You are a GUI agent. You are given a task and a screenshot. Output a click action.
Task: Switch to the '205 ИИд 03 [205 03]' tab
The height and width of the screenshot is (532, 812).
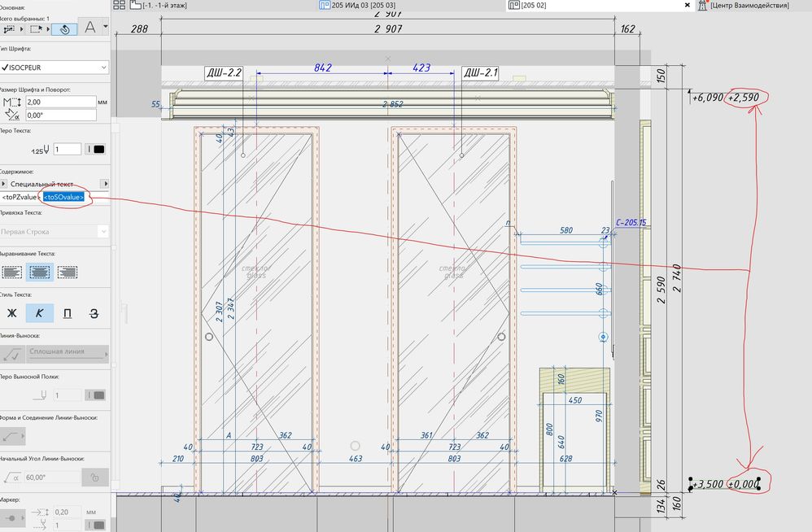[363, 5]
